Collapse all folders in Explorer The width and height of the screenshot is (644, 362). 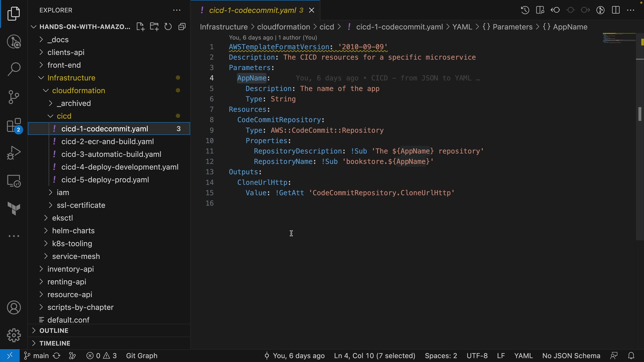tap(182, 27)
